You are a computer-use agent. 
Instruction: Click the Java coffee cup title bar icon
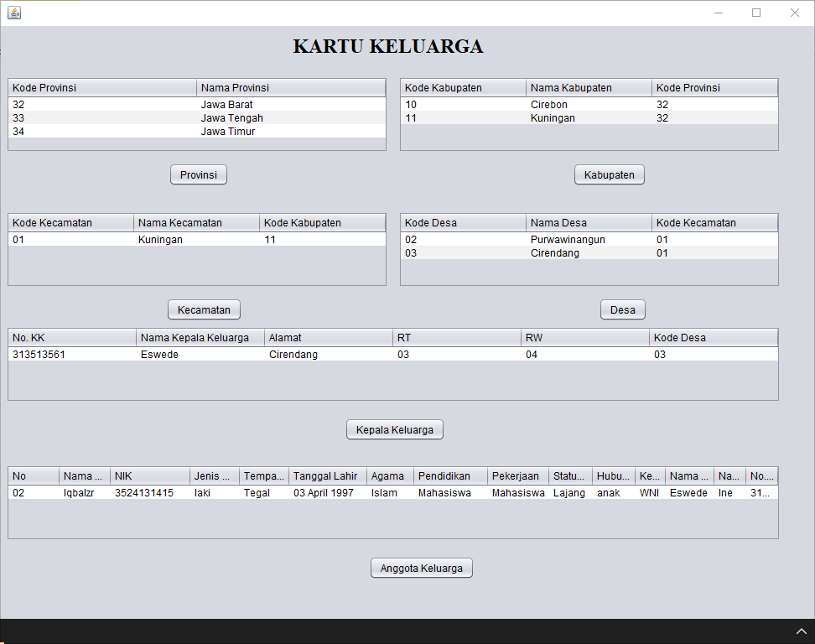coord(13,13)
